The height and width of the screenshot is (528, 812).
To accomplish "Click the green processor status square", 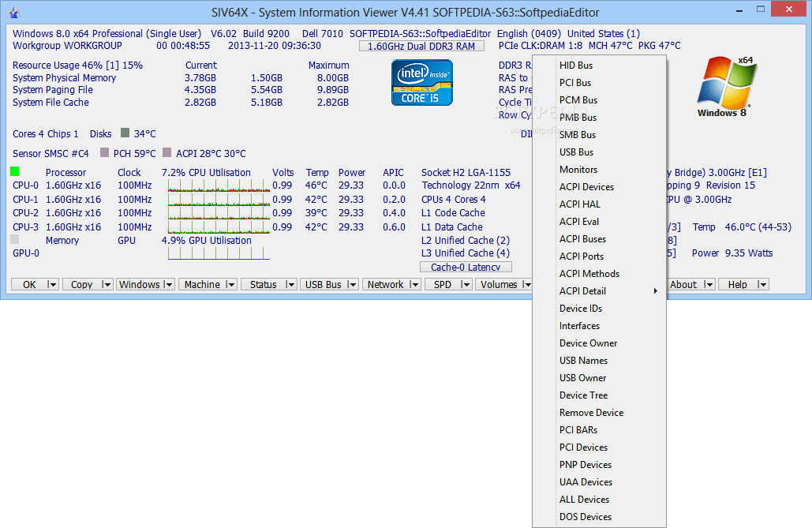I will (14, 171).
